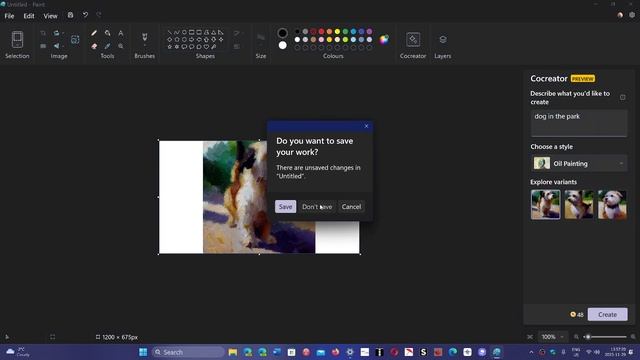Viewport: 640px width, 360px height.
Task: Select the Diamond shape
Action: 169,40
